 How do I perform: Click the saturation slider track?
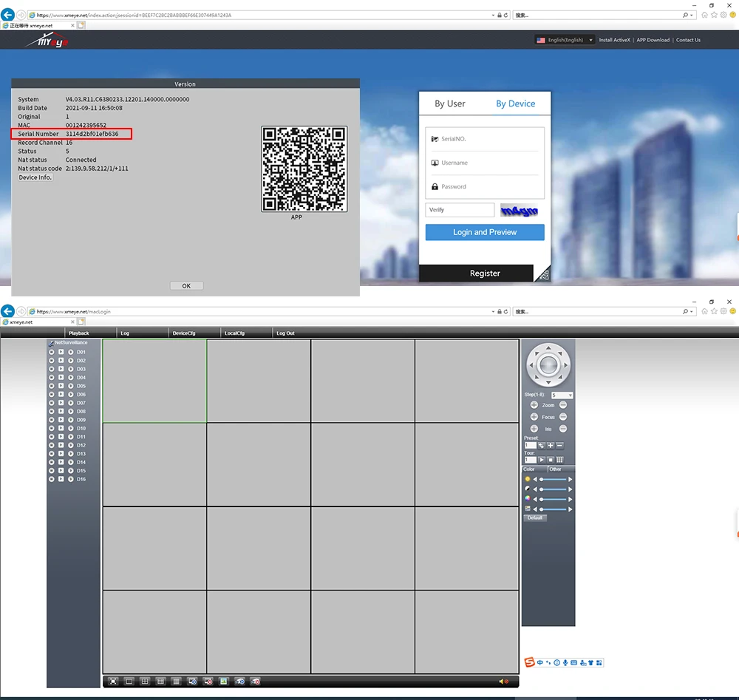(x=554, y=499)
